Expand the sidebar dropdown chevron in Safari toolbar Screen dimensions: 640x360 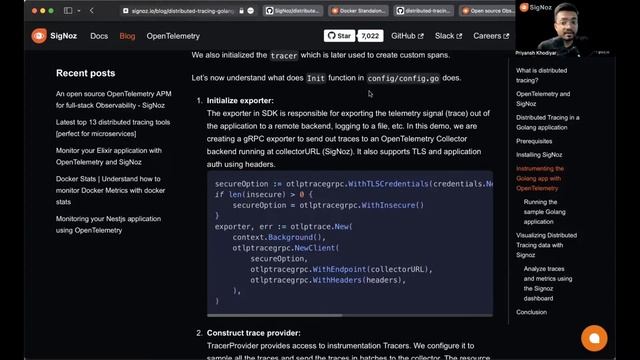click(79, 11)
